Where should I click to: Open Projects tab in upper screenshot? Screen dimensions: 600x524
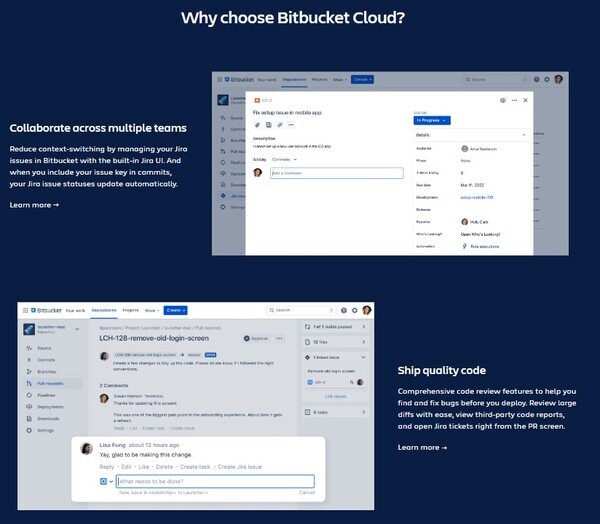320,80
